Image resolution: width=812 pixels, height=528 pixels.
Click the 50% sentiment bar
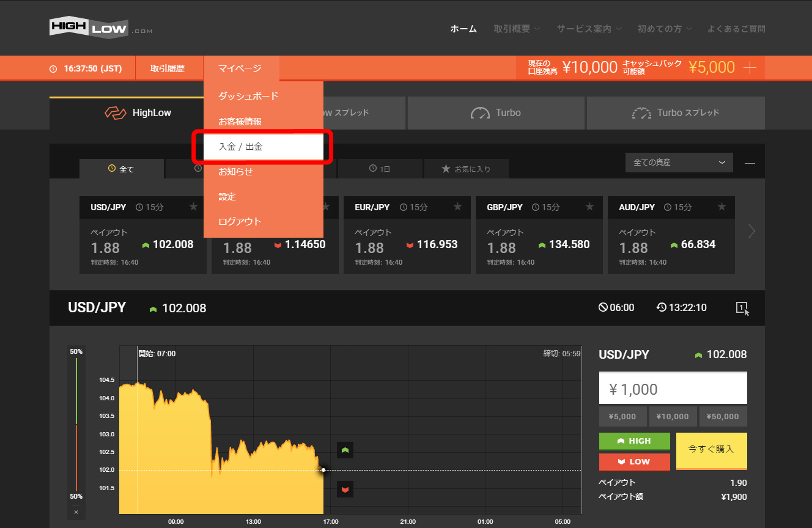tap(76, 425)
